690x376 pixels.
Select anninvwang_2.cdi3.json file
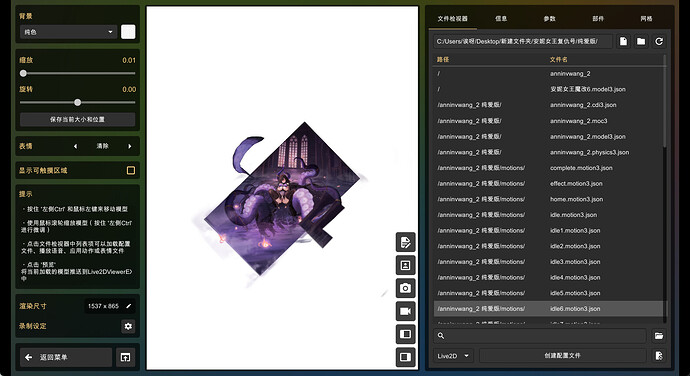548,105
